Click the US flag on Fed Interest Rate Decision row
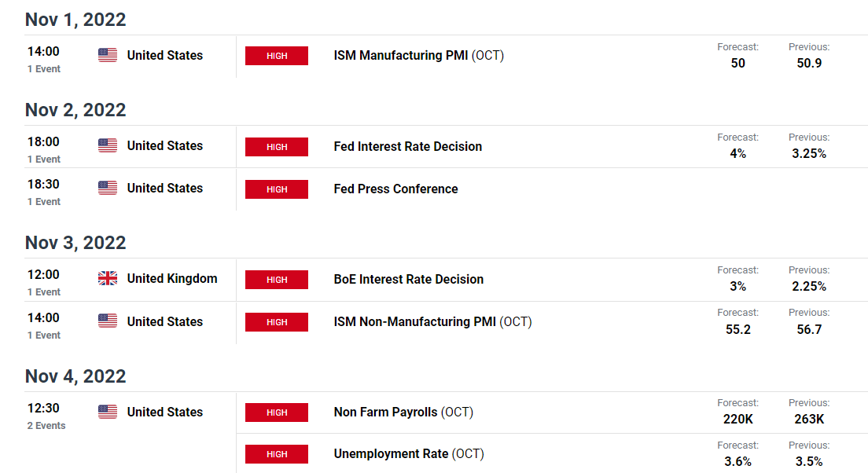 108,145
